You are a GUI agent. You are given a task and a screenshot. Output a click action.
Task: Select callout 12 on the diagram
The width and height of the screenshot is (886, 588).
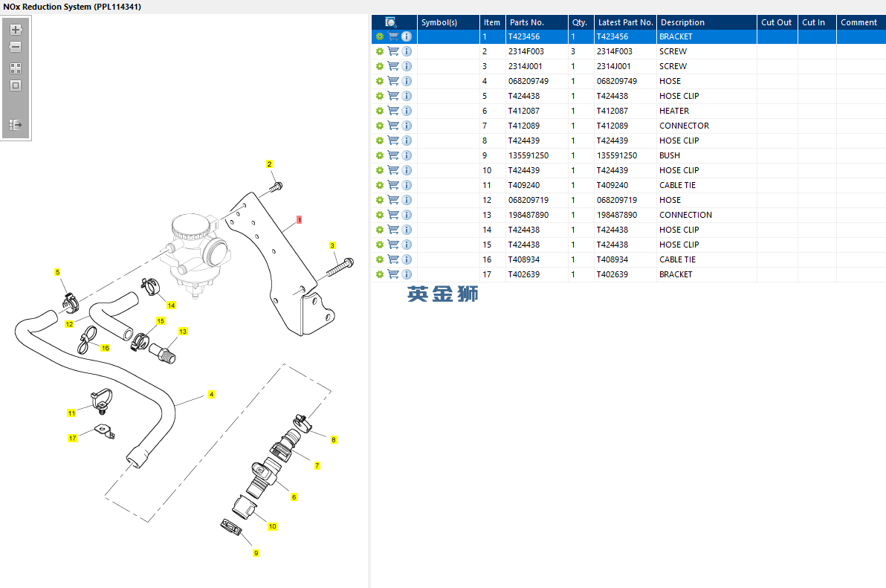69,324
